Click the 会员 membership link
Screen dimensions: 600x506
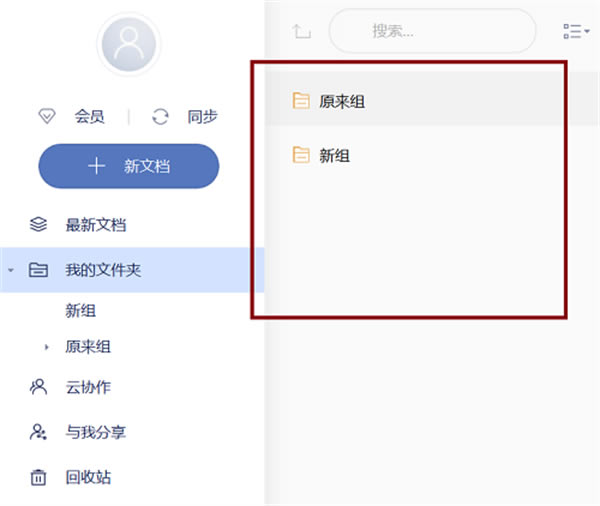(89, 117)
